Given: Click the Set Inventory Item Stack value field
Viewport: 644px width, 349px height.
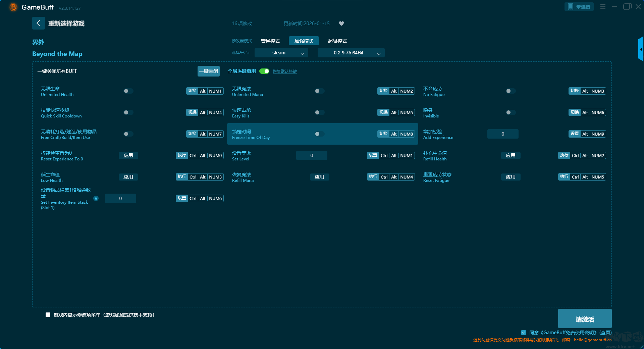Looking at the screenshot, I should point(120,198).
